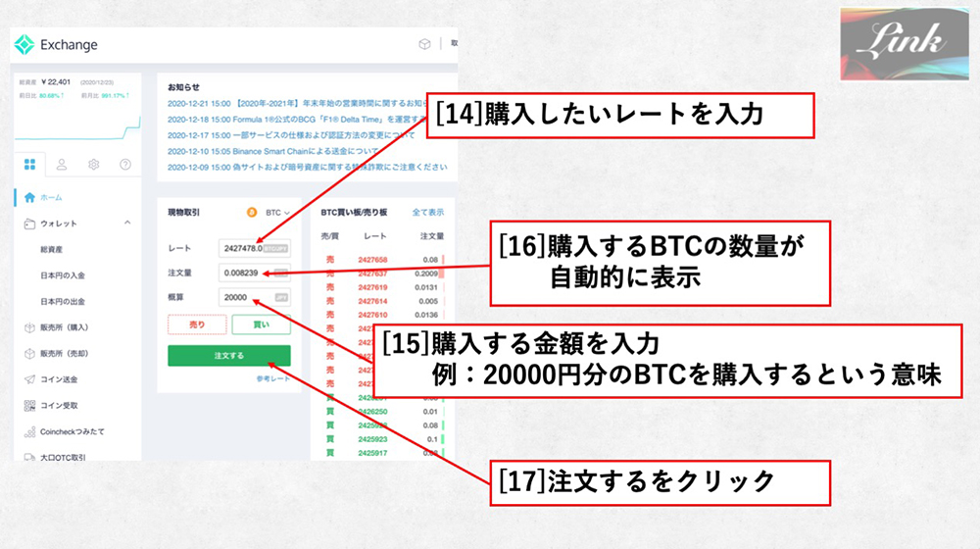Click the コイン送金 paper plane icon

[x=29, y=379]
